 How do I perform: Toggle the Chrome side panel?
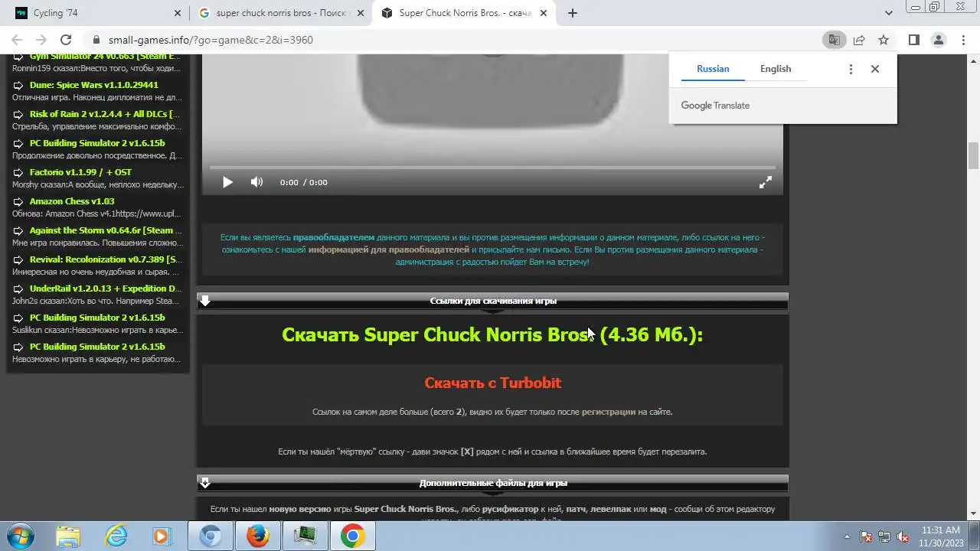point(913,40)
